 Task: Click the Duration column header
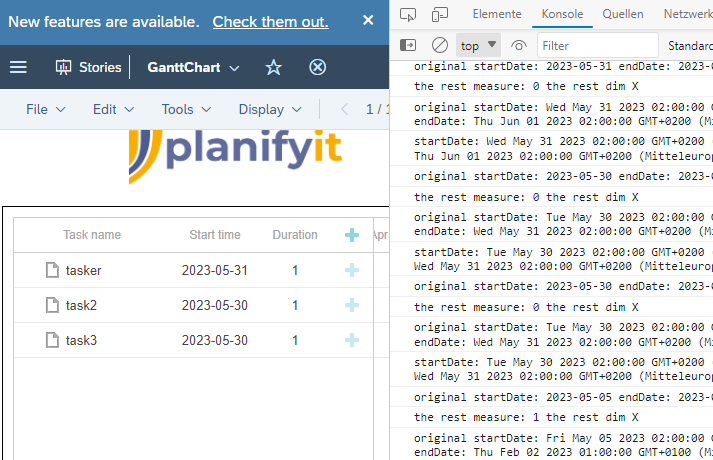pyautogui.click(x=295, y=235)
